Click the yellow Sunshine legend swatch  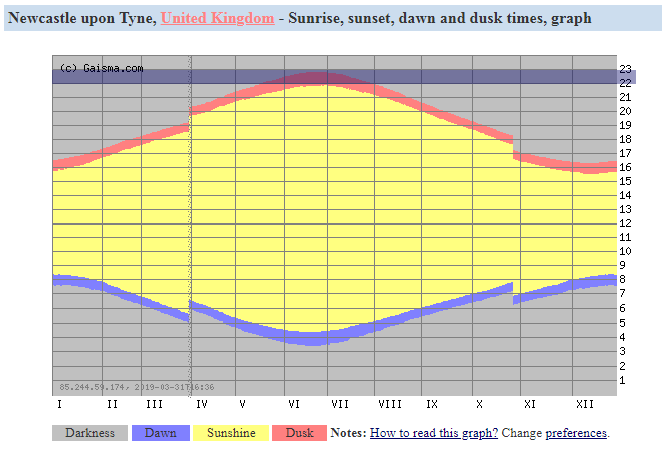(x=232, y=433)
